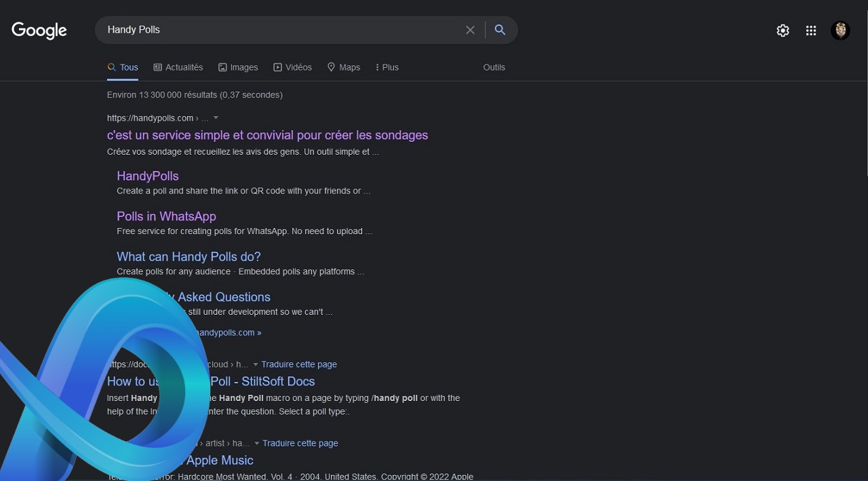Image resolution: width=868 pixels, height=481 pixels.
Task: Open the What can Handy Polls do? sitelink
Action: (189, 256)
